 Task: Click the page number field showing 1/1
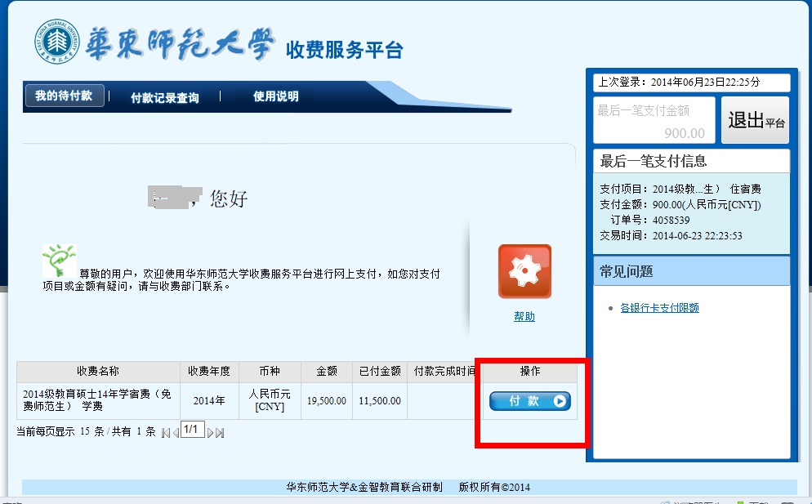tap(192, 430)
